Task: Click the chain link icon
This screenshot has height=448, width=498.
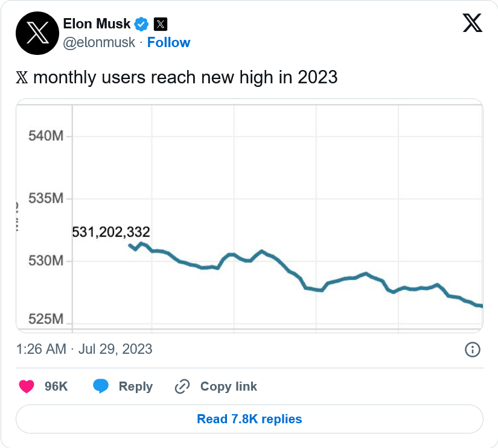Action: point(182,386)
